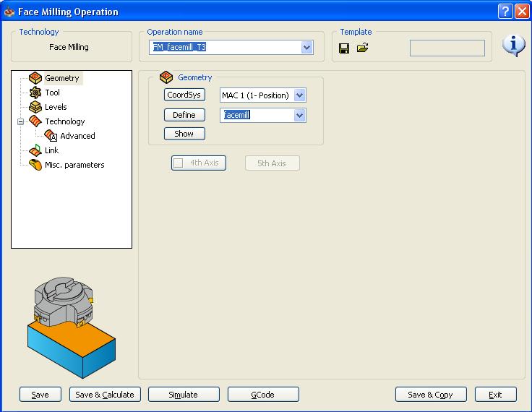Click the application icon in title bar
Viewport: 532px width, 412px height.
click(9, 12)
